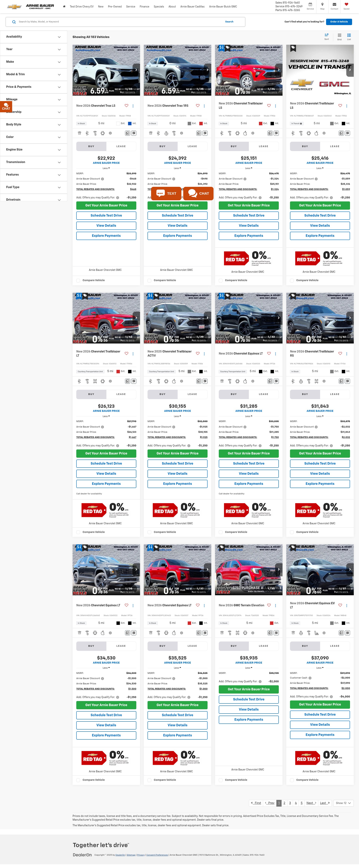Click info icon beside $22,922 Arnie Bauer Discount
The height and width of the screenshot is (868, 359).
[103, 179]
